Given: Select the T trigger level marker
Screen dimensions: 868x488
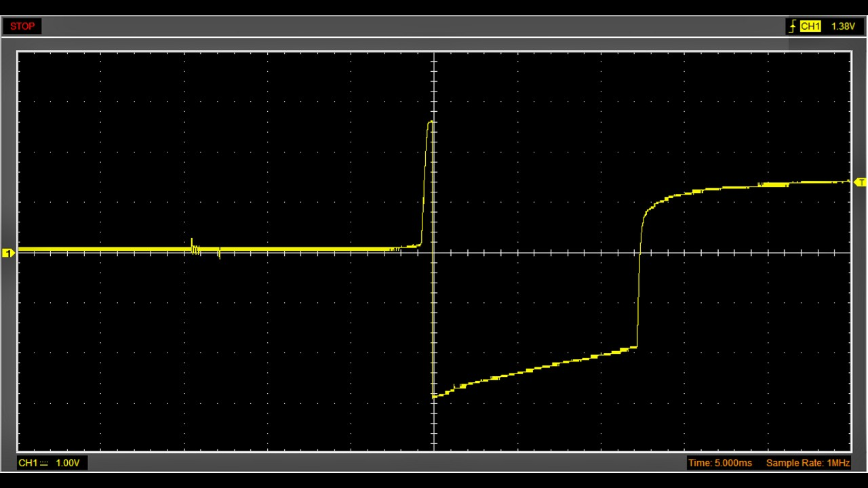Looking at the screenshot, I should 861,182.
